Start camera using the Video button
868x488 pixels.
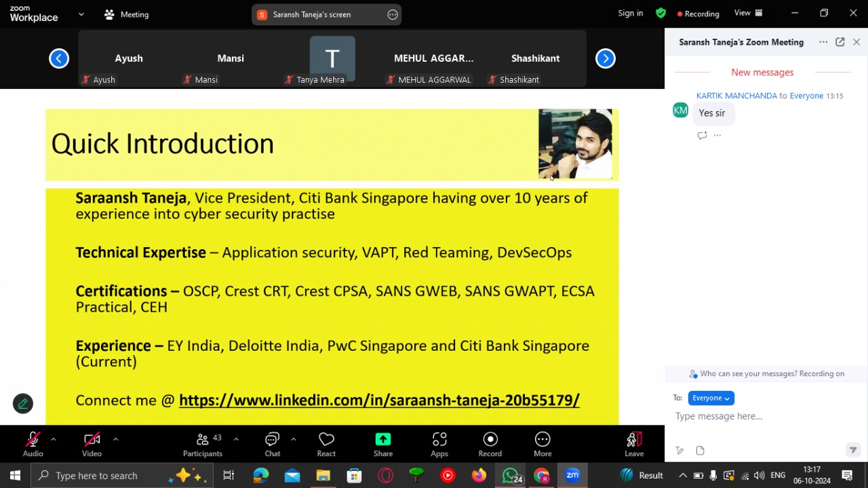(x=92, y=445)
